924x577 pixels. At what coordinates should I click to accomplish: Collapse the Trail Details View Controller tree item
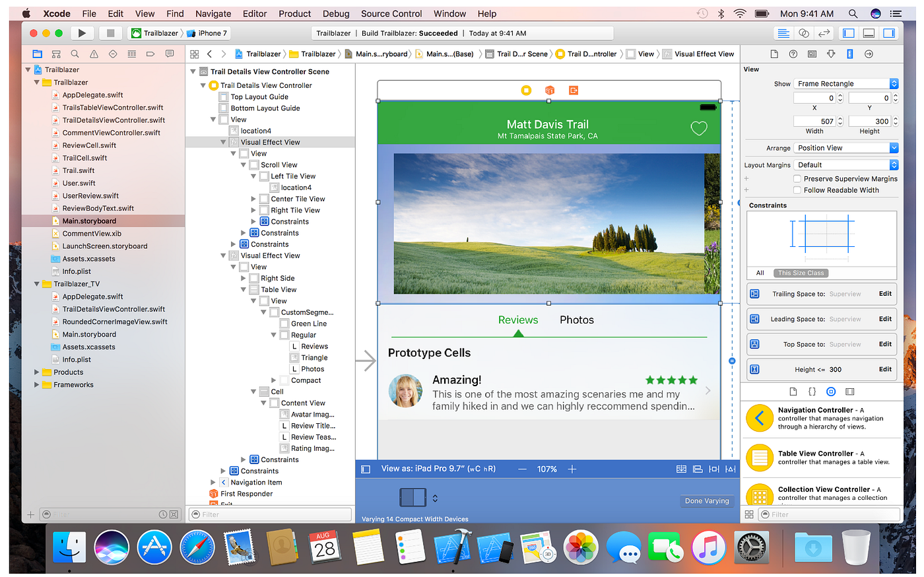(x=203, y=85)
